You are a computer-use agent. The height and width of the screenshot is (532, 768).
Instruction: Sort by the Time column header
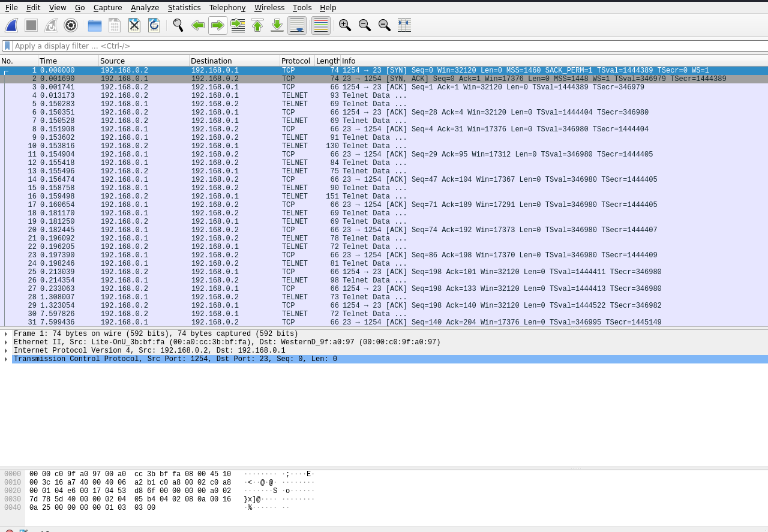[x=68, y=61]
